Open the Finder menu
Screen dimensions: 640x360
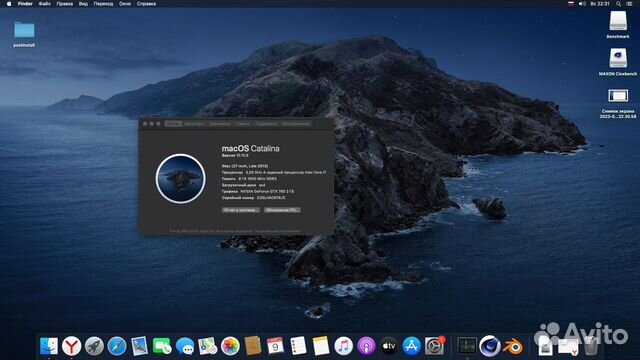click(25, 4)
